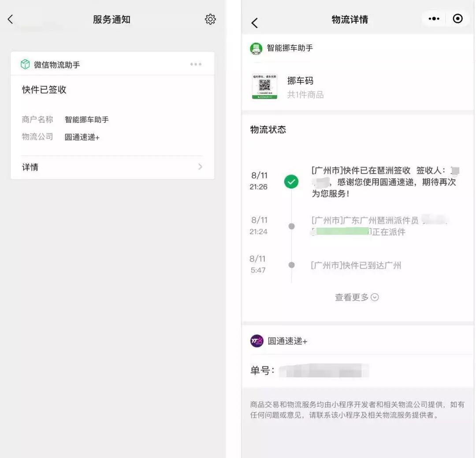Close the mini program with the circle button
The height and width of the screenshot is (458, 476).
click(x=457, y=19)
